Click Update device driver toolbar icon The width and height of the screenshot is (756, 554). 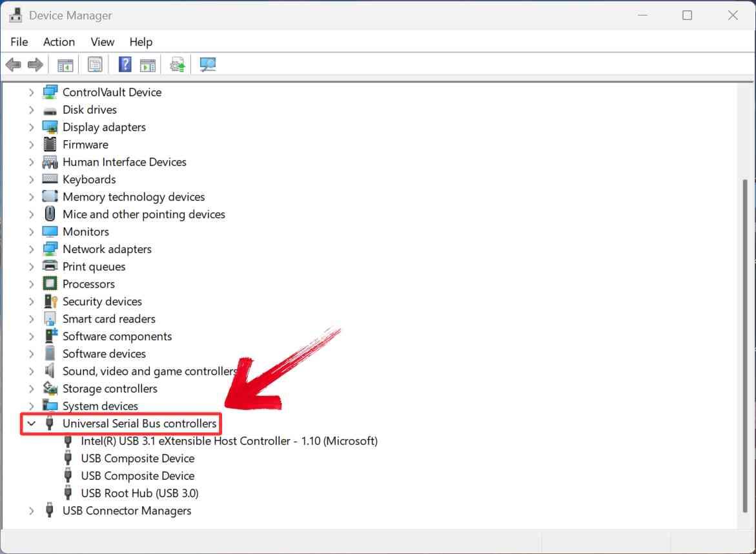click(x=178, y=65)
